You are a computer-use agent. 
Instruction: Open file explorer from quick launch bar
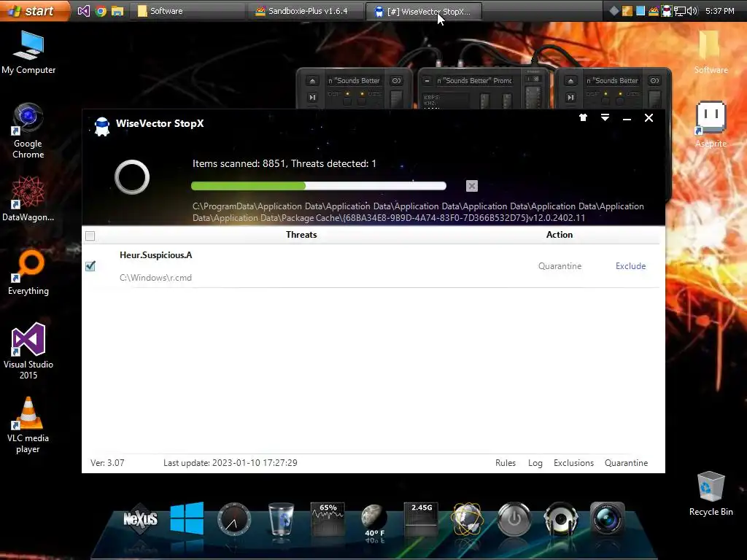117,11
